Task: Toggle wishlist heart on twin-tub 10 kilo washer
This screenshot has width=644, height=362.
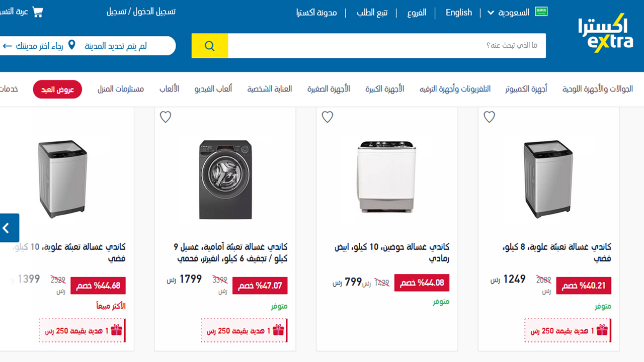Action: tap(328, 117)
